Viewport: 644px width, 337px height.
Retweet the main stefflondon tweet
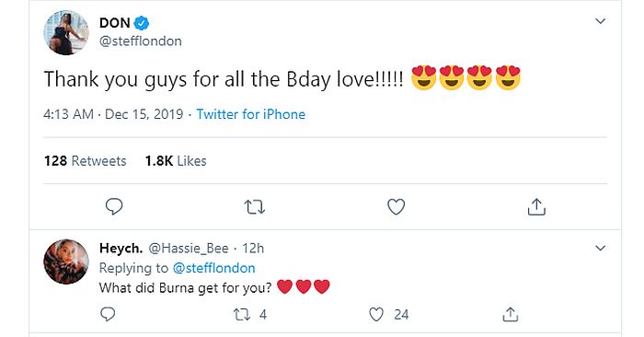[x=255, y=207]
